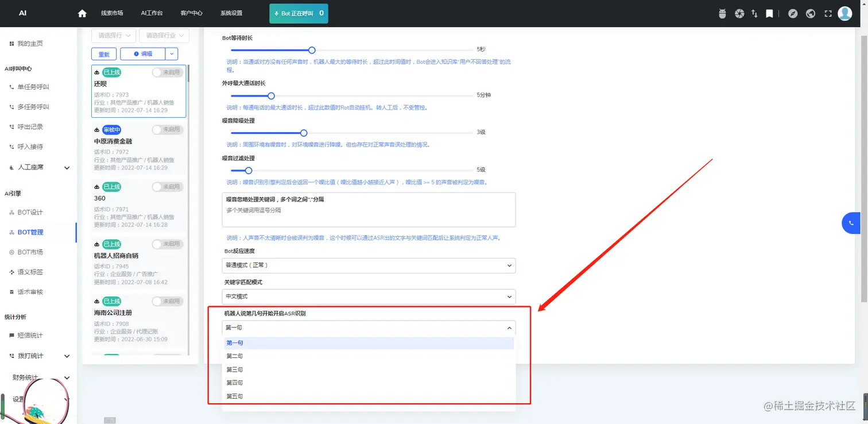868x424 pixels.
Task: Open 语义标签 in sidebar
Action: [30, 272]
